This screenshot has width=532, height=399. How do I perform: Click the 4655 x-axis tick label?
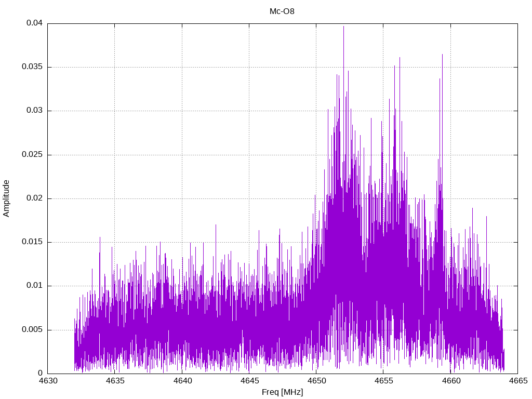(x=384, y=381)
